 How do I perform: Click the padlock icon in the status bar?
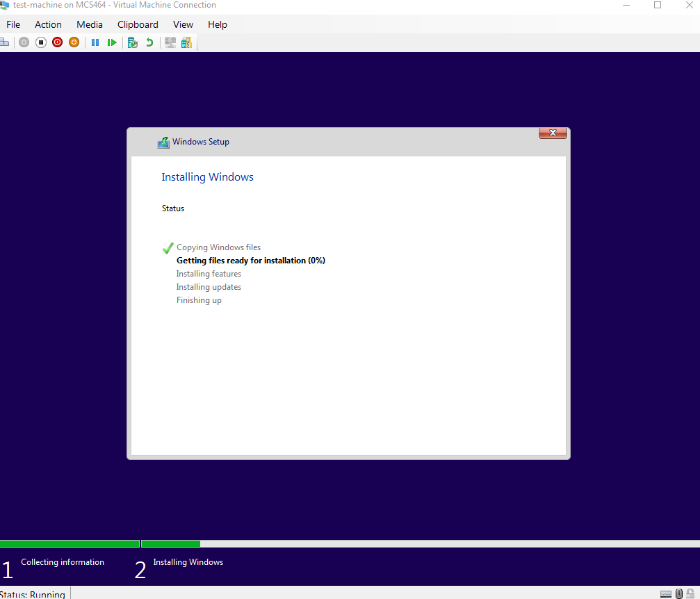pyautogui.click(x=690, y=593)
